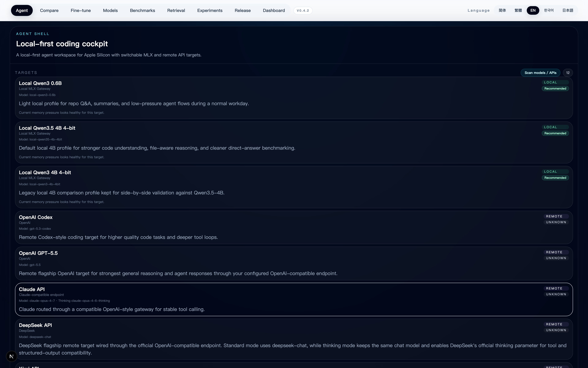The width and height of the screenshot is (588, 368).
Task: Click the targets count badge 12
Action: [568, 73]
